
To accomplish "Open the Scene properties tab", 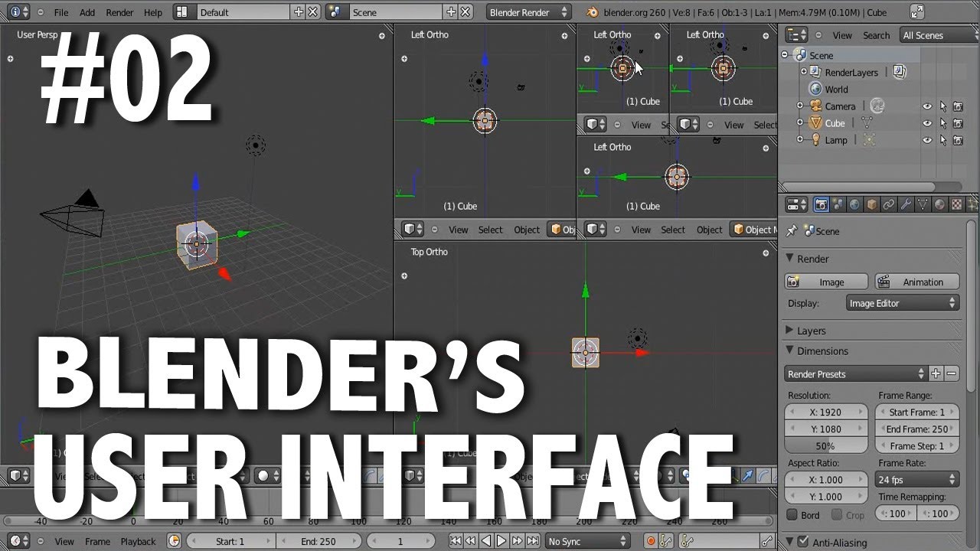I will (x=838, y=204).
